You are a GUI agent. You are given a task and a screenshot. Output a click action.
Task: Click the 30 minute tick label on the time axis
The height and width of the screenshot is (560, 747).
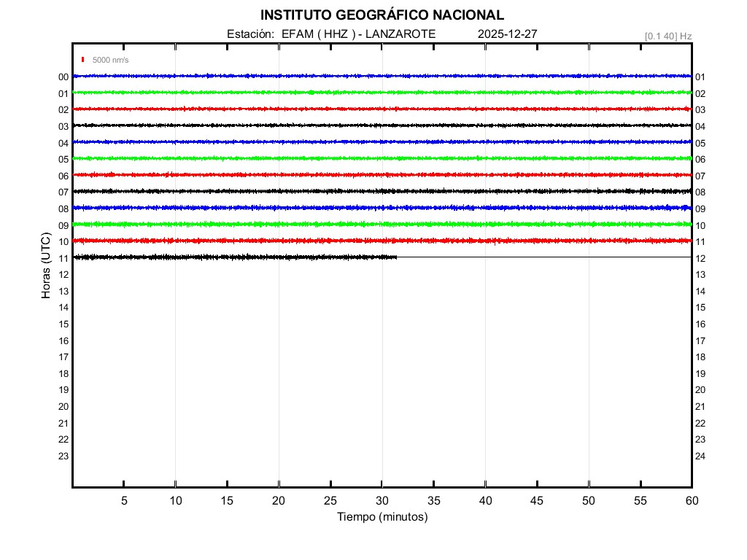tap(382, 500)
